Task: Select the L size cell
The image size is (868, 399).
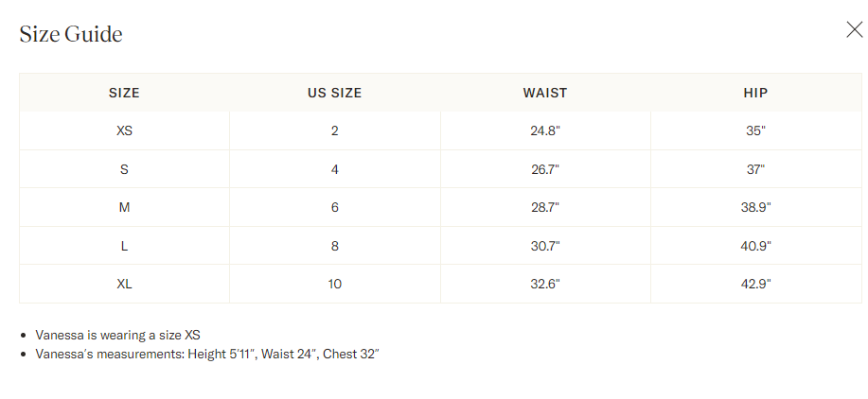Action: (124, 246)
